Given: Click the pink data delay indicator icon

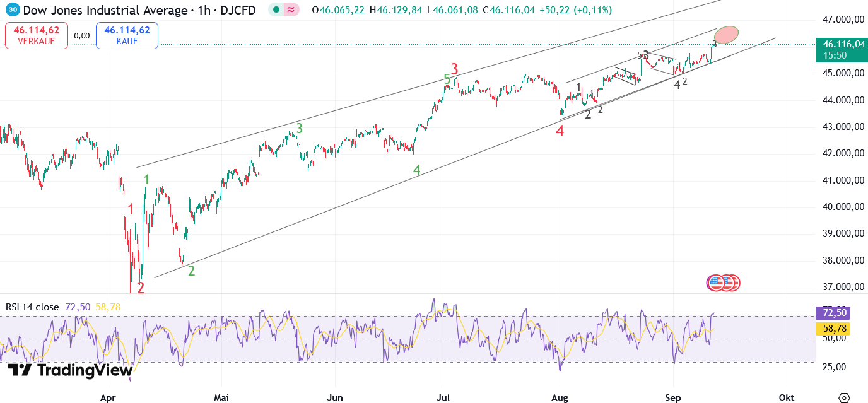Looking at the screenshot, I should [291, 10].
